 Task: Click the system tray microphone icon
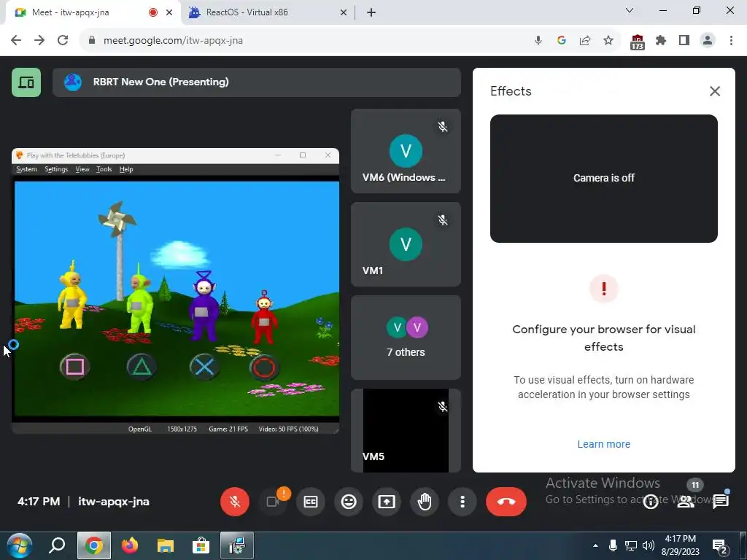(613, 545)
